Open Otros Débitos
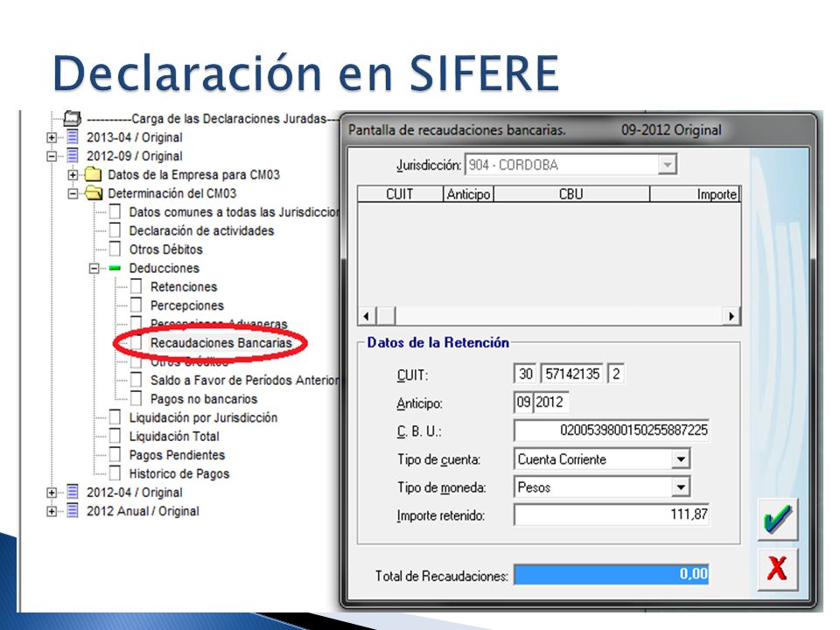 [166, 249]
